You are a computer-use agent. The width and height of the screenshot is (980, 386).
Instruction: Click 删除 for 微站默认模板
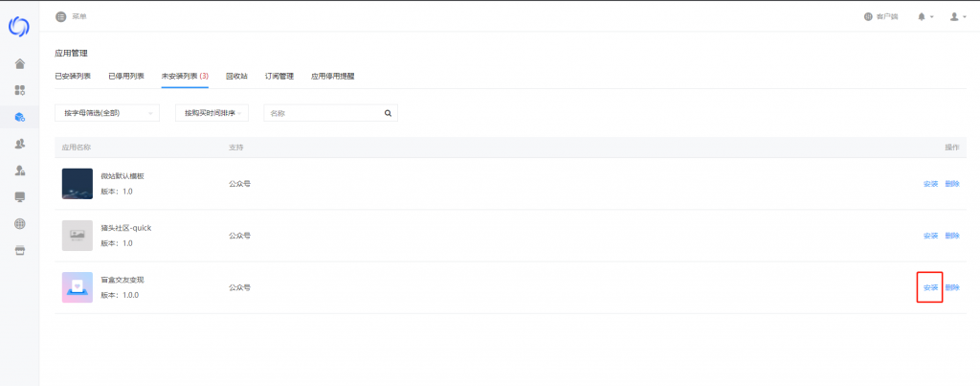click(x=952, y=184)
